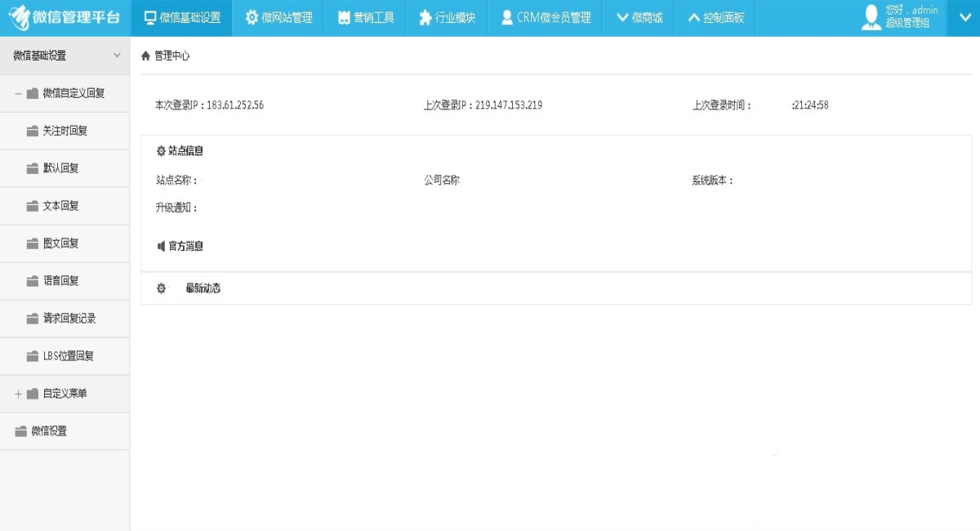Open the CRM微会员管理 tab
This screenshot has height=531, width=980.
tap(546, 18)
